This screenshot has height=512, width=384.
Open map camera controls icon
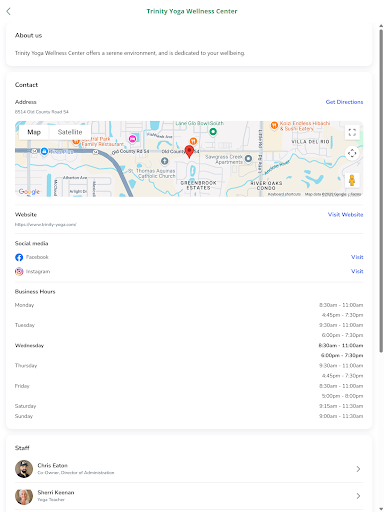click(x=352, y=153)
